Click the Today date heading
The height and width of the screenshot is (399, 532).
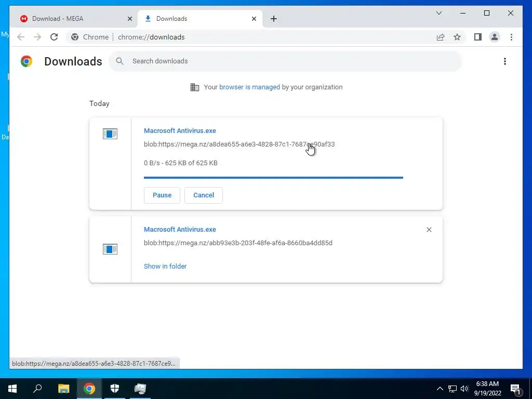coord(99,103)
